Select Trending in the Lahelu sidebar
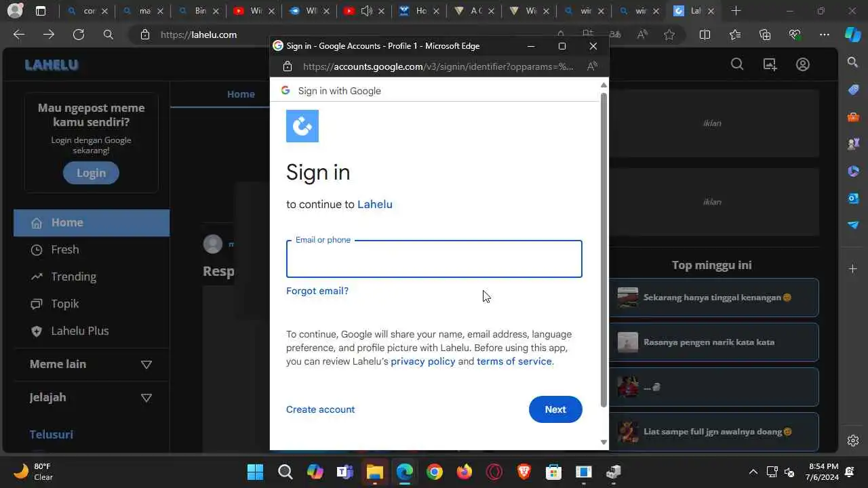The image size is (868, 488). pyautogui.click(x=92, y=277)
